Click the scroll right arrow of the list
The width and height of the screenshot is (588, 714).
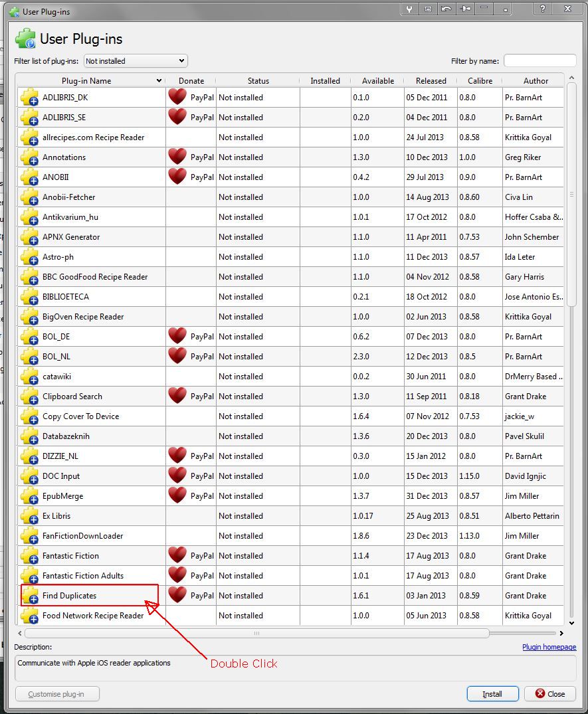tap(561, 633)
